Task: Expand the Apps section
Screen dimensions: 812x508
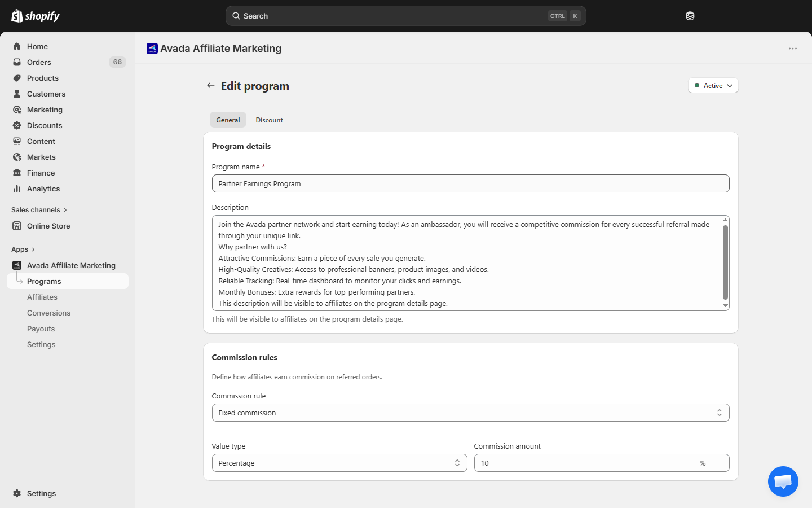Action: (23, 249)
